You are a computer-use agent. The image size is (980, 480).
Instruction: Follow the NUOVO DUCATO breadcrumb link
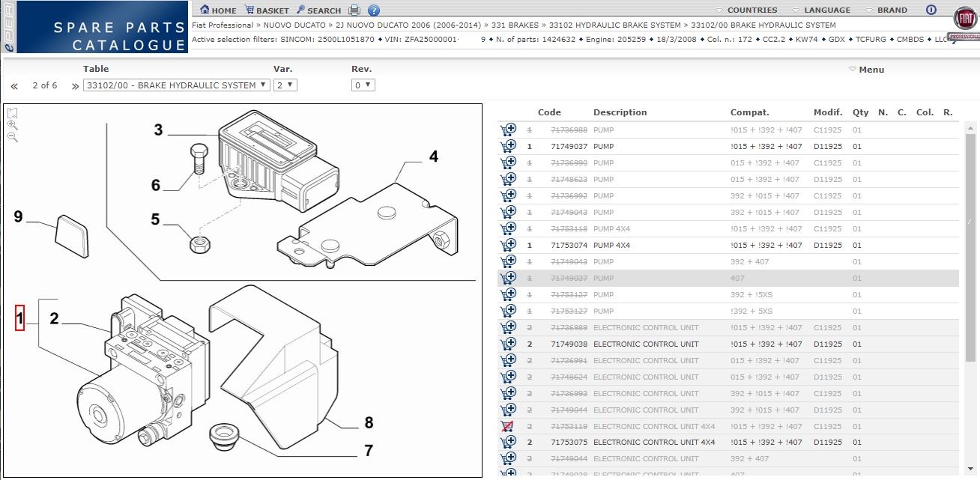[x=294, y=25]
